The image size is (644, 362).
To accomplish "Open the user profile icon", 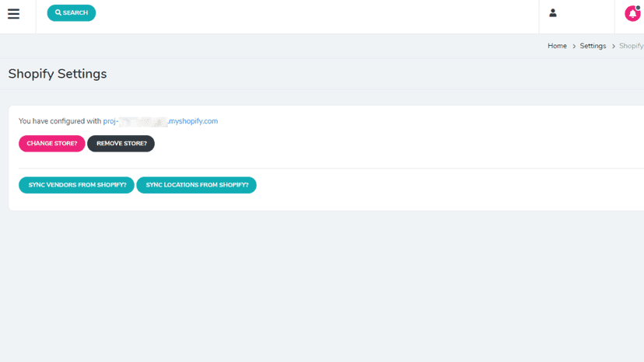I will (553, 13).
